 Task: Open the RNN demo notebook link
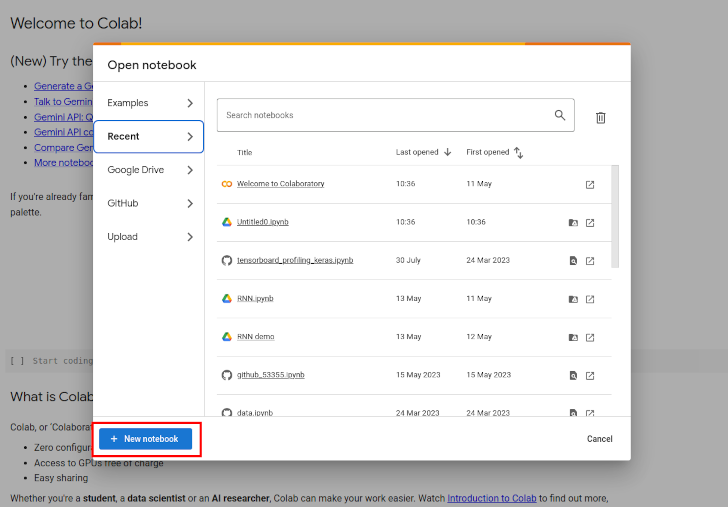click(x=255, y=337)
